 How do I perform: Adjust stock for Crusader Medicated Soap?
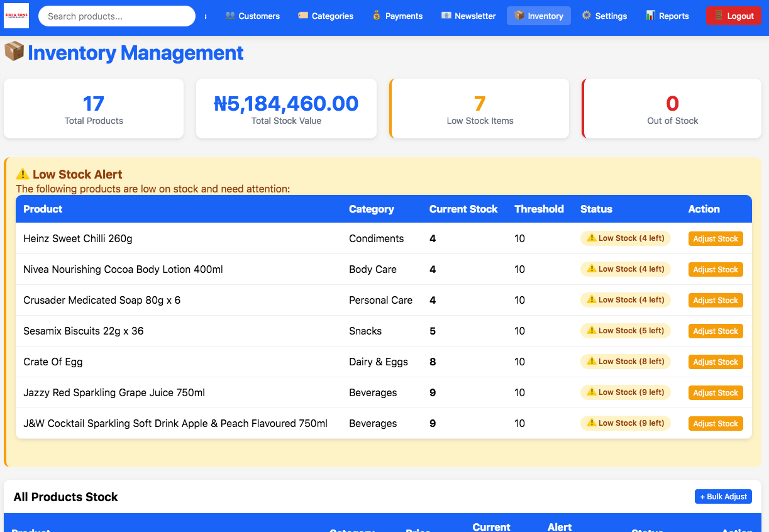point(716,301)
